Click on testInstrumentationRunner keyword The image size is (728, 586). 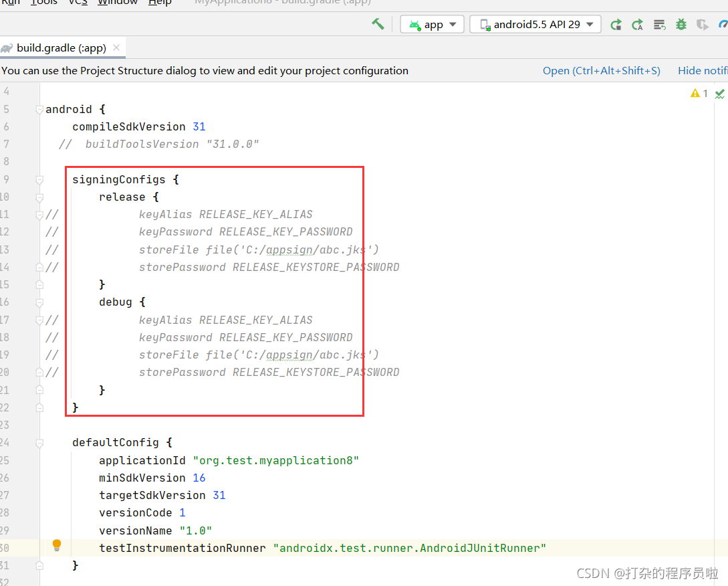click(x=182, y=549)
